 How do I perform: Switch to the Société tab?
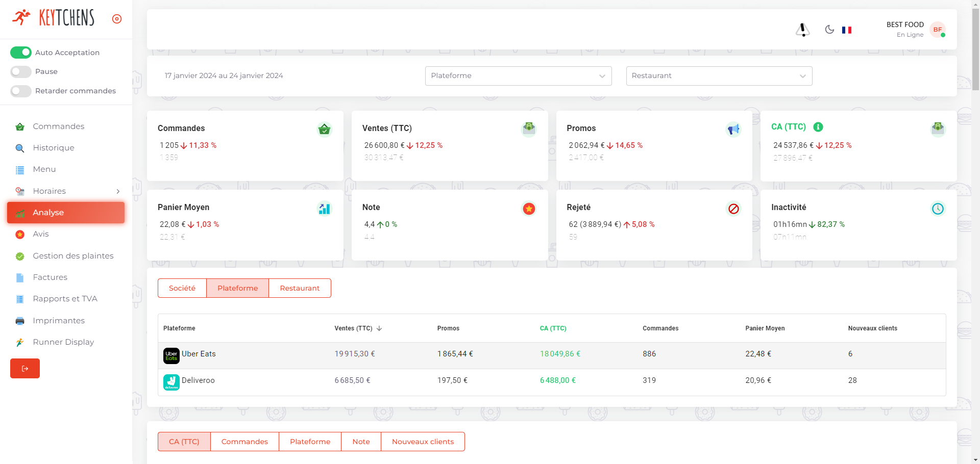182,288
